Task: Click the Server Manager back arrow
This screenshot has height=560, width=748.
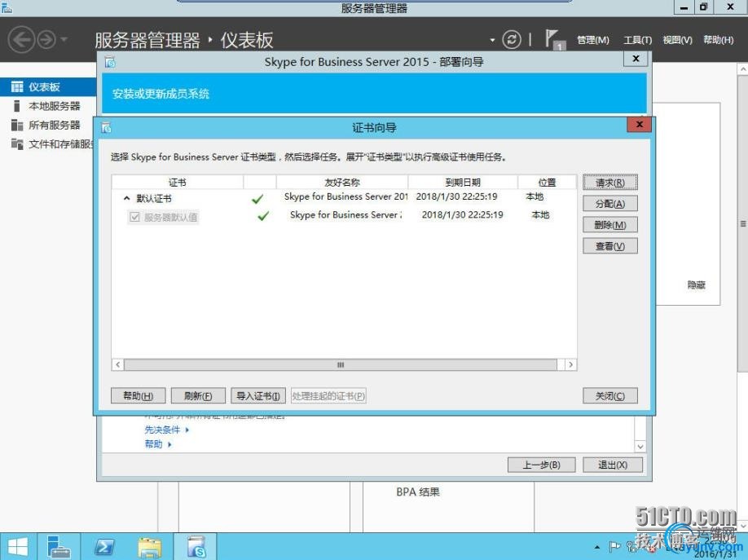Action: pos(21,40)
